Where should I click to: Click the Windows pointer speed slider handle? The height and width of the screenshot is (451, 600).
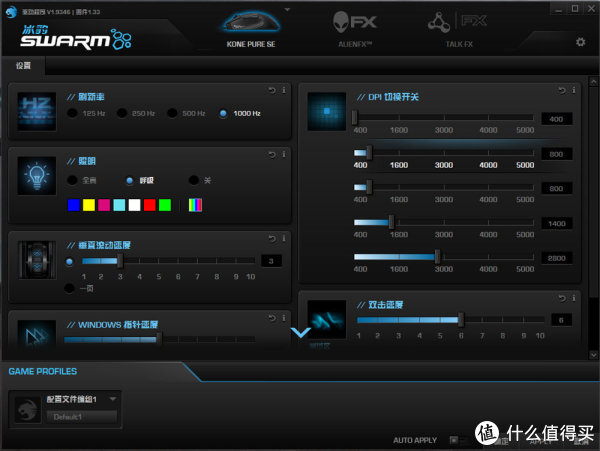(x=159, y=339)
